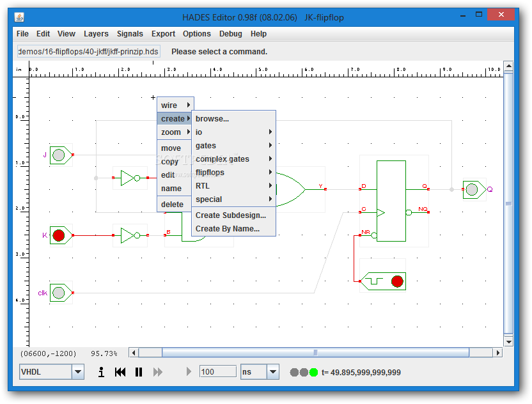Click the highlighted create menu item
The image size is (532, 404).
click(x=175, y=119)
